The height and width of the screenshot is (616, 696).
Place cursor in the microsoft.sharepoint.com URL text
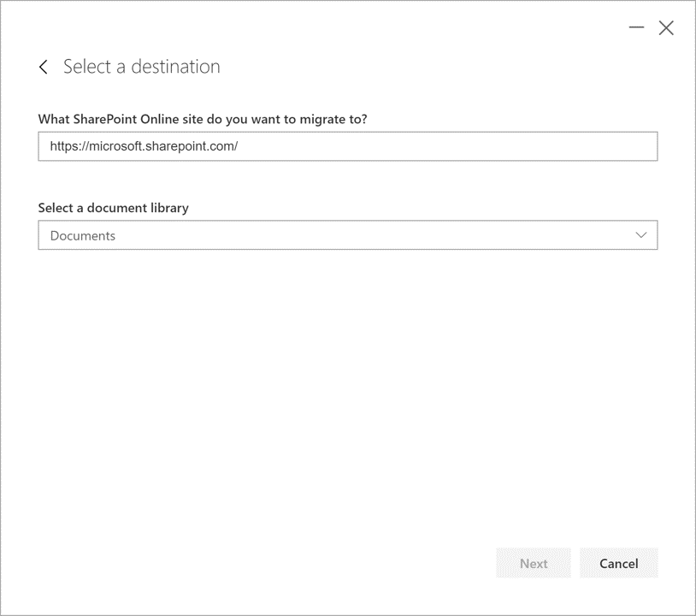click(x=144, y=146)
